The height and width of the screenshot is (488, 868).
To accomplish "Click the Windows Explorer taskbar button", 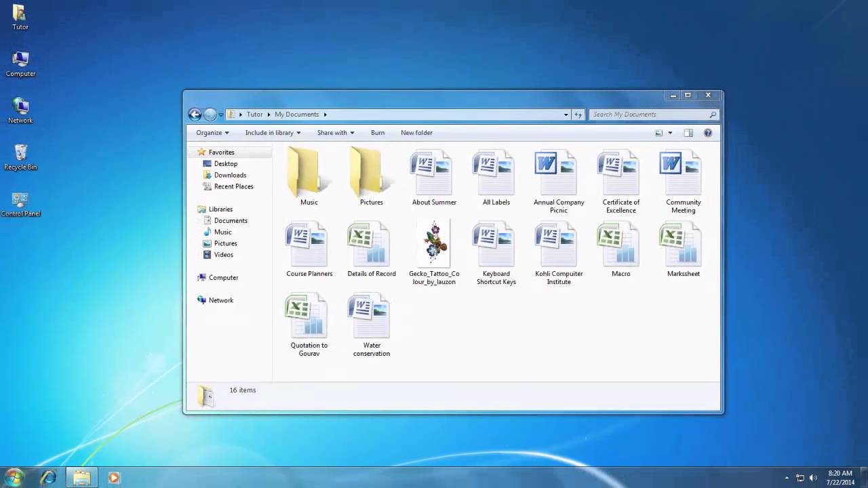I will pos(81,478).
